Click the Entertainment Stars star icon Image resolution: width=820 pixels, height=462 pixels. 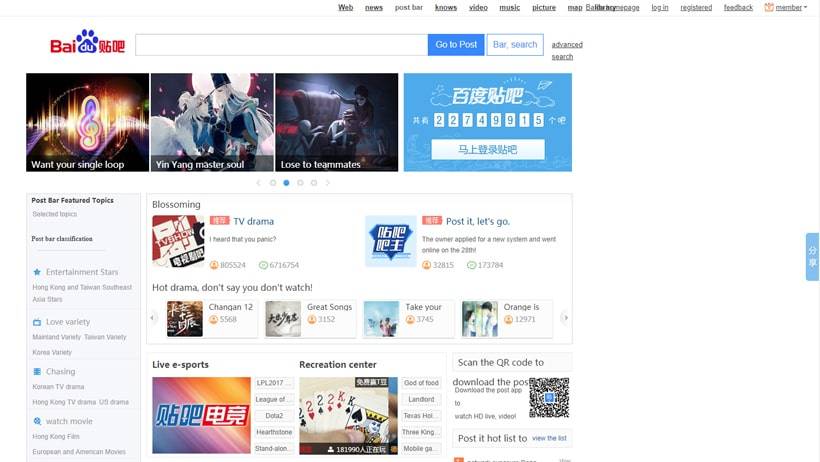coord(37,272)
